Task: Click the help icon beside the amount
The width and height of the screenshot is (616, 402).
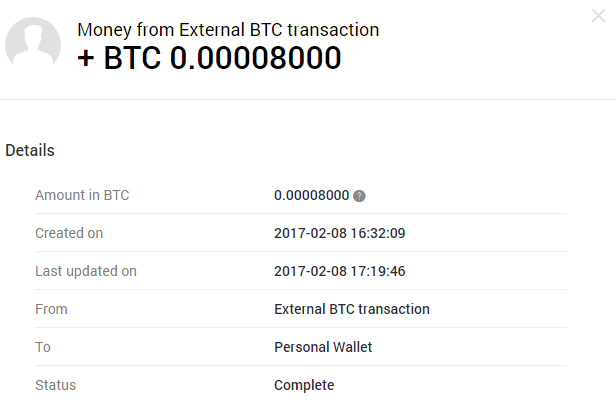Action: point(359,196)
